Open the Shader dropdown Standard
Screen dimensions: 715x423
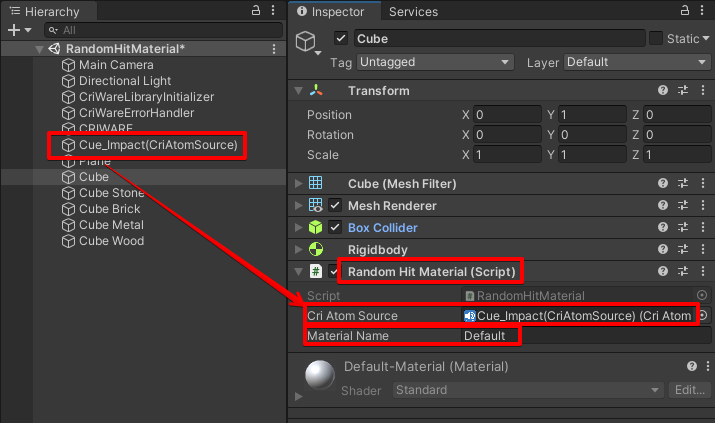528,390
